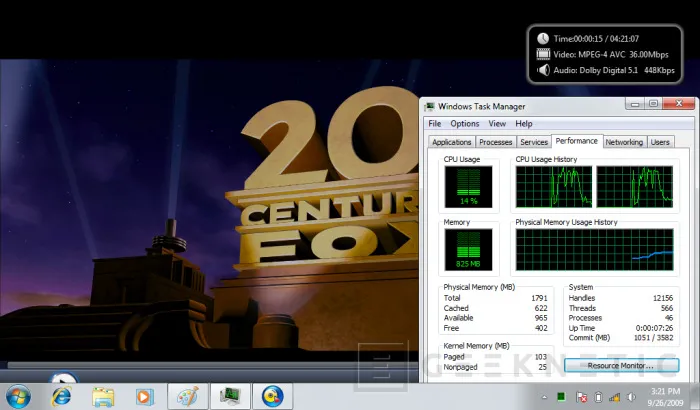Image resolution: width=700 pixels, height=410 pixels.
Task: Click the speaker icon beside Audio info
Action: [543, 70]
